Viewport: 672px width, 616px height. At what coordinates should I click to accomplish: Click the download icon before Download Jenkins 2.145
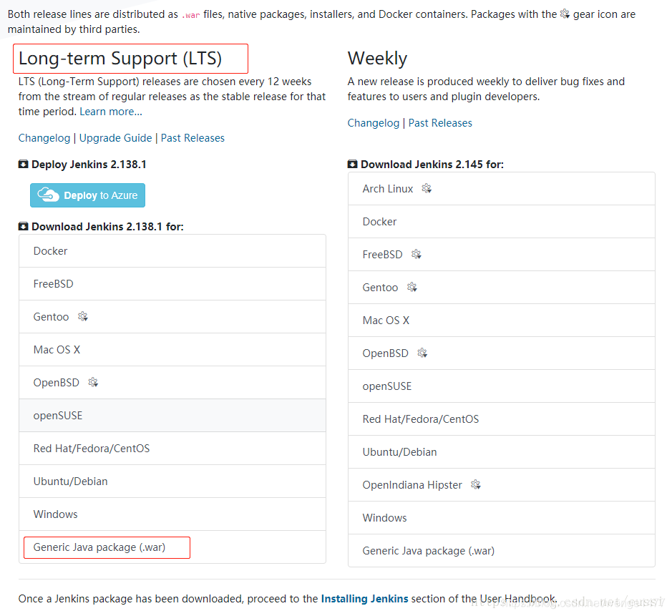pyautogui.click(x=352, y=164)
